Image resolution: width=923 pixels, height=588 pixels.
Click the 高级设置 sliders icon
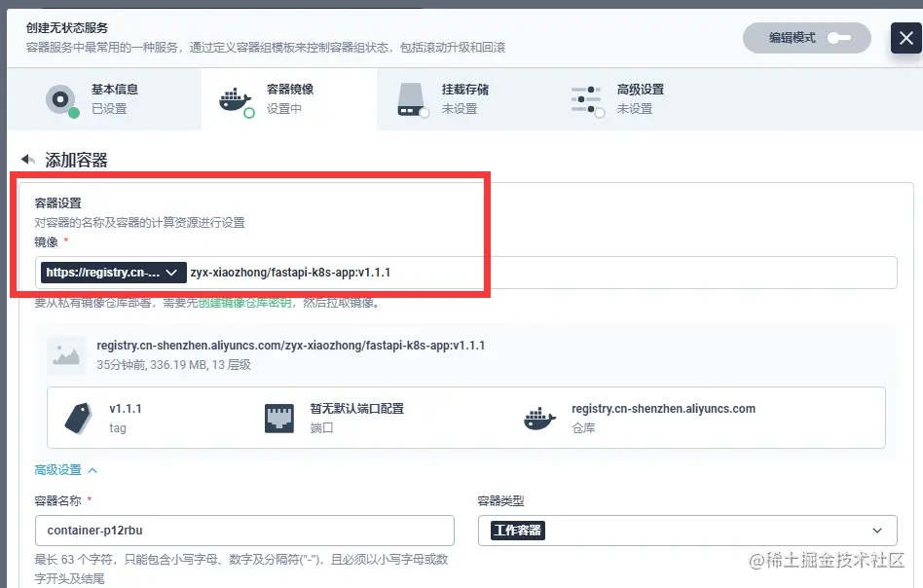587,100
